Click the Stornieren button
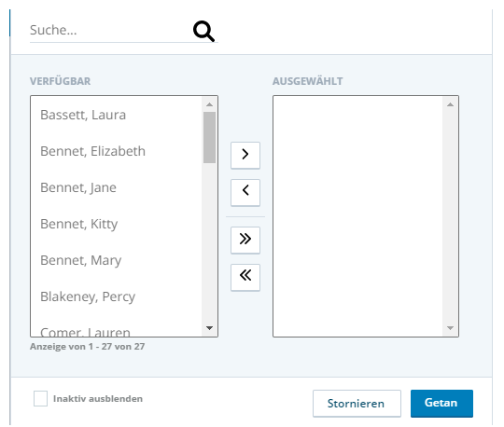 click(357, 404)
